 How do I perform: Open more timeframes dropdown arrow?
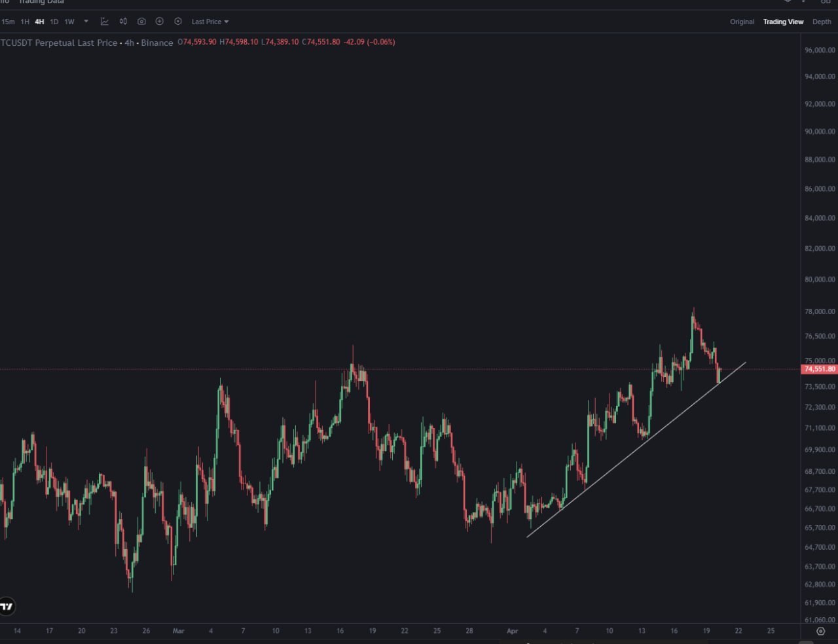(86, 22)
